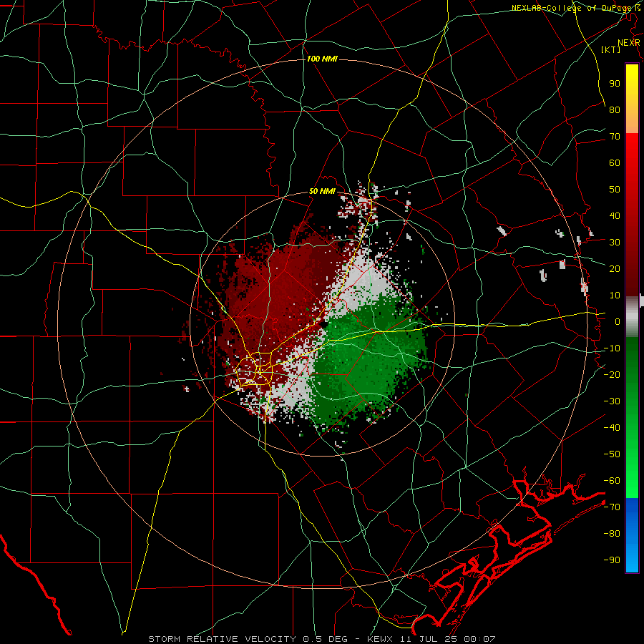Click the NEXR label above the scale
Image resolution: width=644 pixels, height=644 pixels.
pyautogui.click(x=628, y=43)
